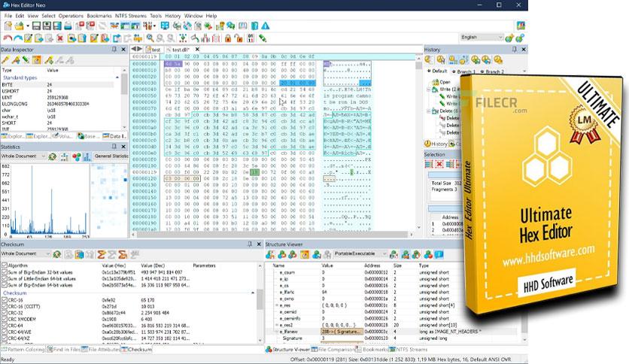
Task: Click the open padlock icon in edit toolbar
Action: 239,38
